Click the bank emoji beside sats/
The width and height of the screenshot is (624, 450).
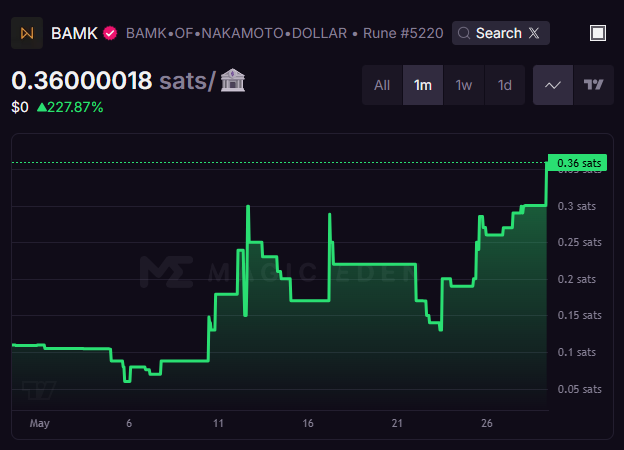coord(233,80)
